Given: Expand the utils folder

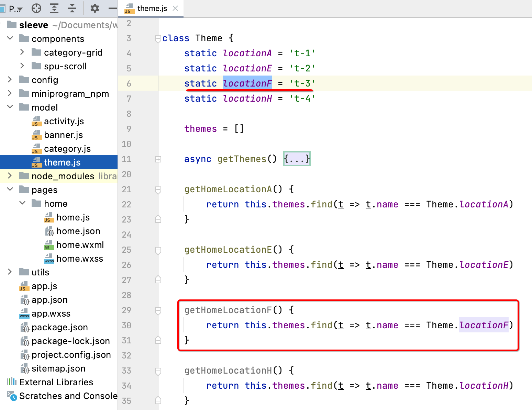Looking at the screenshot, I should [x=10, y=272].
